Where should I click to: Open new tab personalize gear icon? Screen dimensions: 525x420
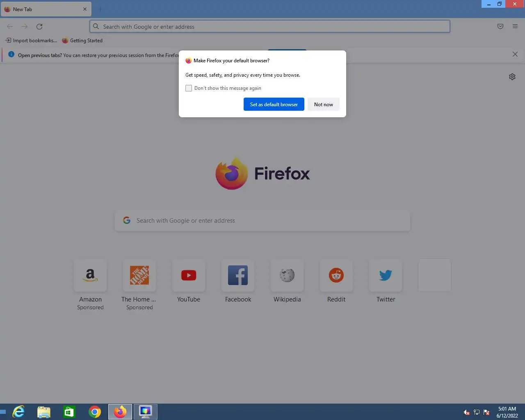512,77
